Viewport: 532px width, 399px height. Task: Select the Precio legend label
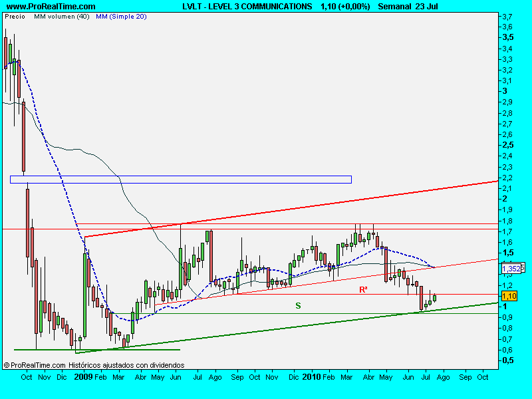point(15,16)
